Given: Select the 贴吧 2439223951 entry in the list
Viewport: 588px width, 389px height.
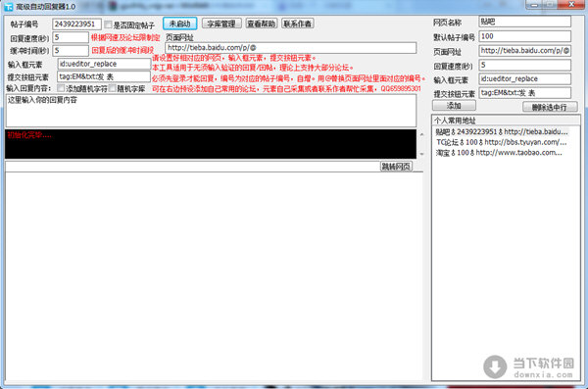Looking at the screenshot, I should click(x=502, y=131).
